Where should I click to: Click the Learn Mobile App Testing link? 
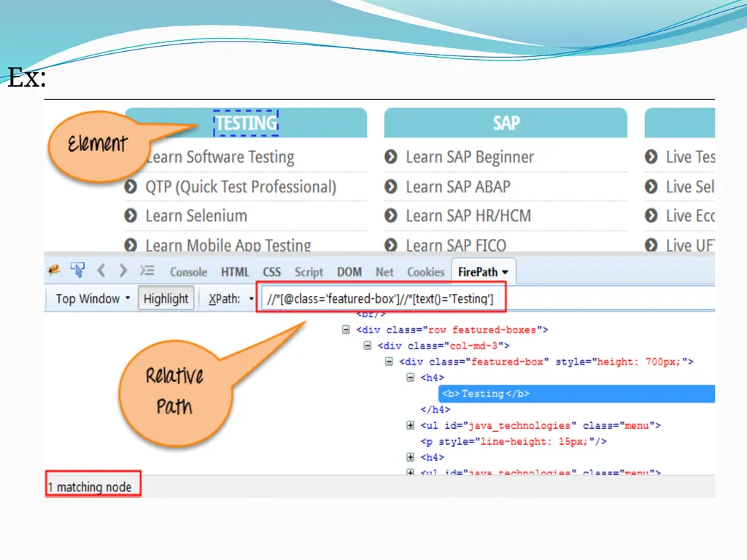[x=228, y=245]
